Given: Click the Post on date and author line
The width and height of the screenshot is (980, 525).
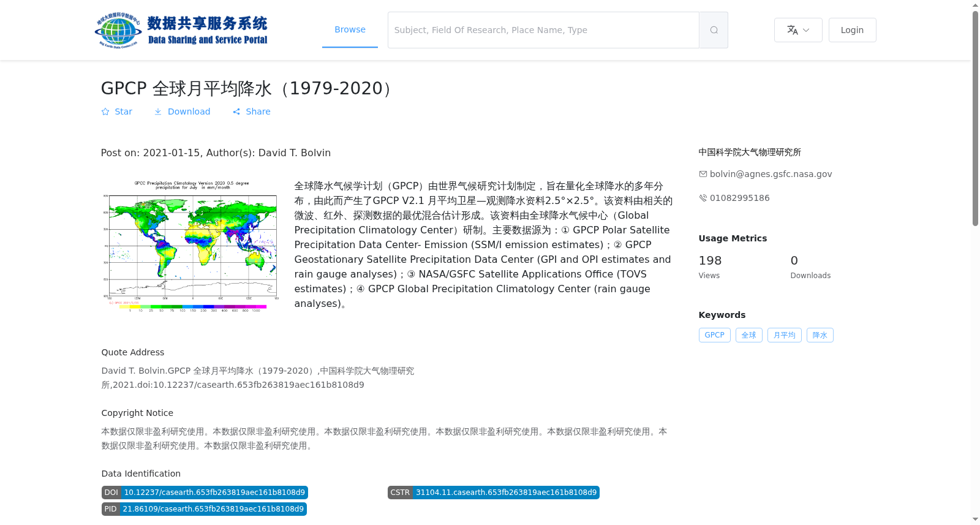Looking at the screenshot, I should coord(216,153).
